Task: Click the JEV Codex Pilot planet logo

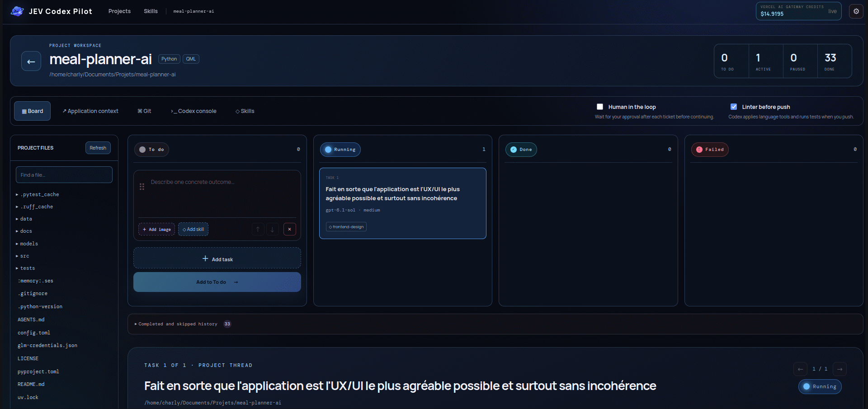Action: tap(17, 11)
